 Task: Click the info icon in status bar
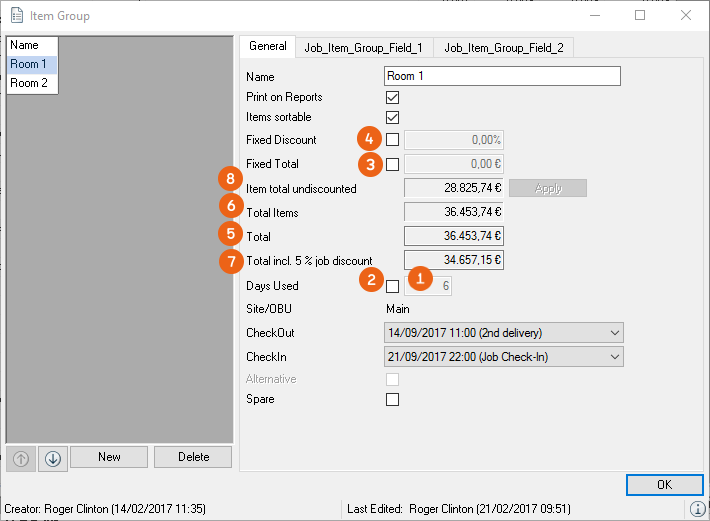point(695,509)
